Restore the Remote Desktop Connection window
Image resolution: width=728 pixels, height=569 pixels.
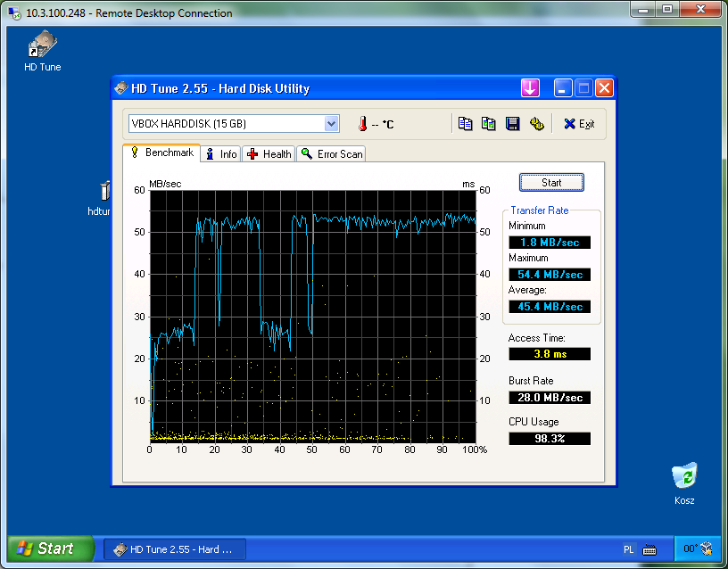[667, 9]
